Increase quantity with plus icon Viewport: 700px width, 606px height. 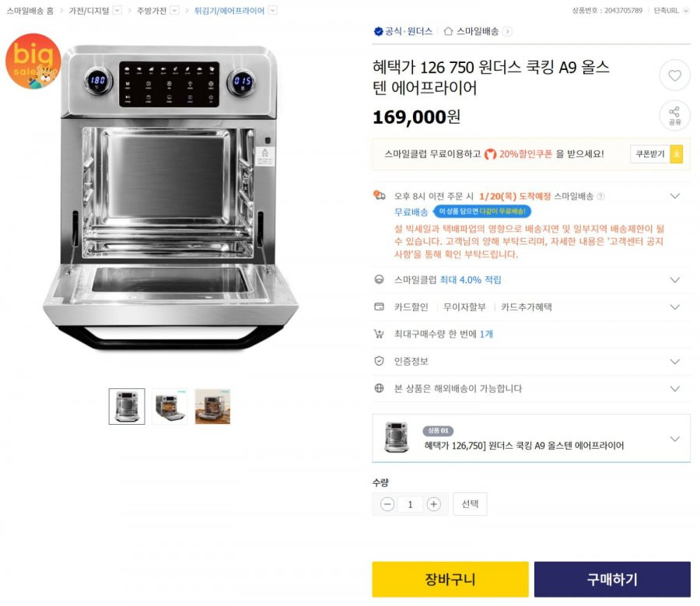pos(433,504)
